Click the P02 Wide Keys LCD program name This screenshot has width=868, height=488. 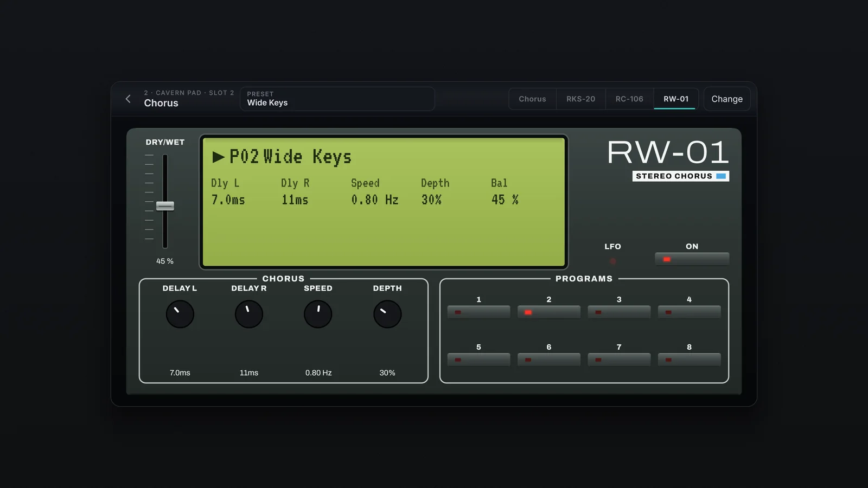290,157
